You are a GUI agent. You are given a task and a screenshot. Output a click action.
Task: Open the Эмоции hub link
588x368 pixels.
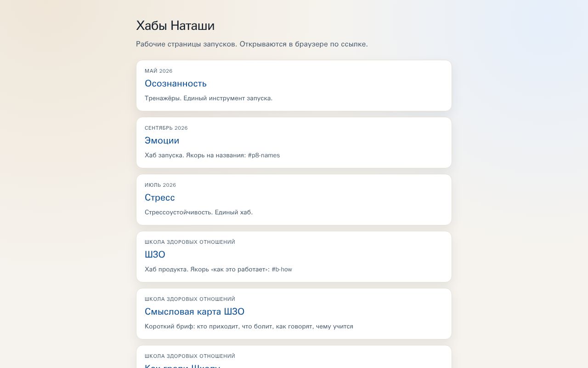pos(162,140)
